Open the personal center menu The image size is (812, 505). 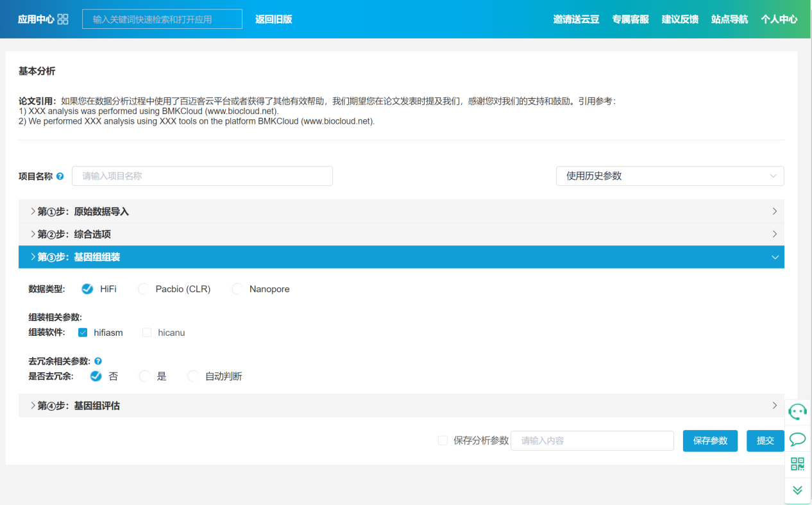[779, 19]
